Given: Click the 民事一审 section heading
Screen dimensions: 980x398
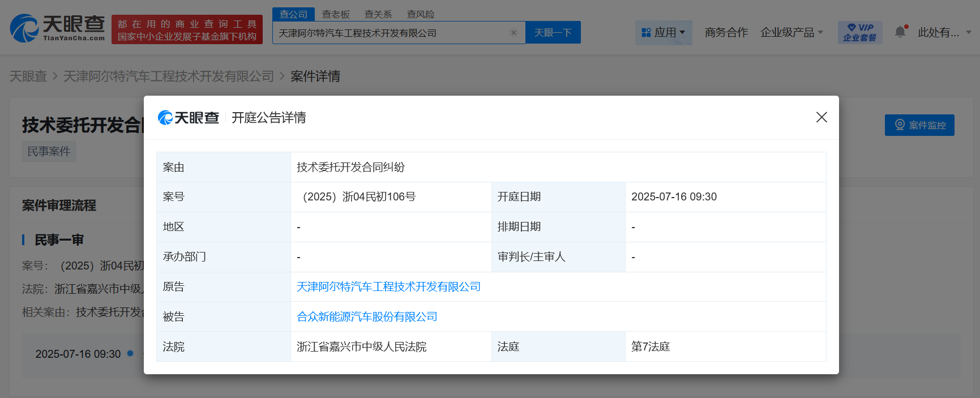Looking at the screenshot, I should pos(59,240).
